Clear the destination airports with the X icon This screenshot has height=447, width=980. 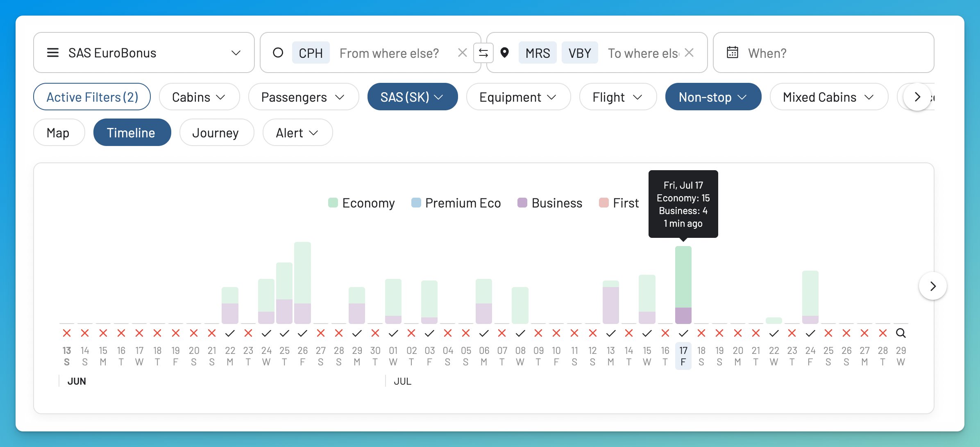point(689,52)
